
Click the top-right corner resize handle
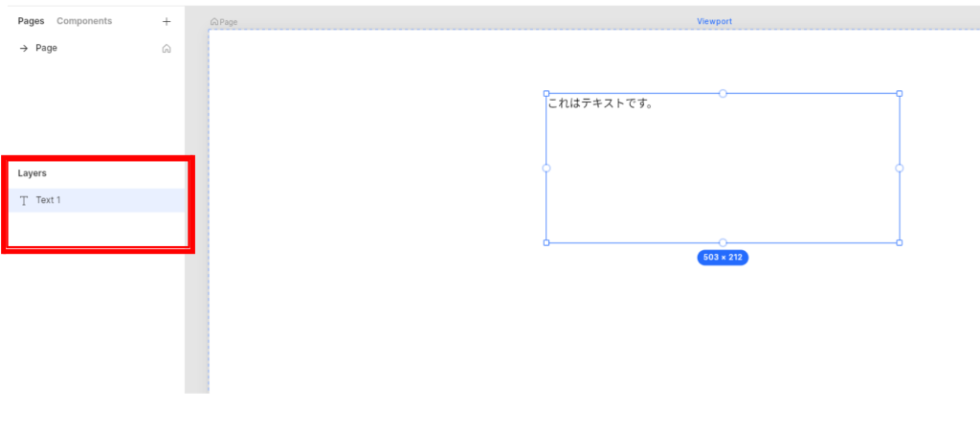pyautogui.click(x=899, y=94)
